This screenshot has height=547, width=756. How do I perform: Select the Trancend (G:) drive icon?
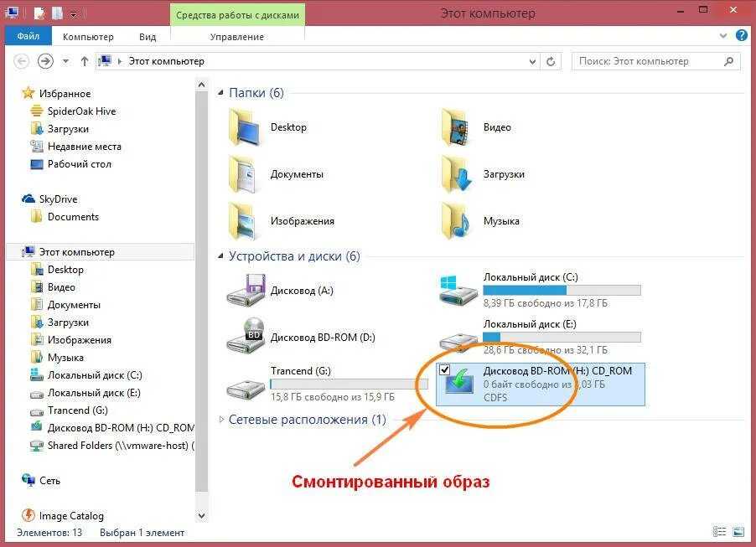pos(246,389)
